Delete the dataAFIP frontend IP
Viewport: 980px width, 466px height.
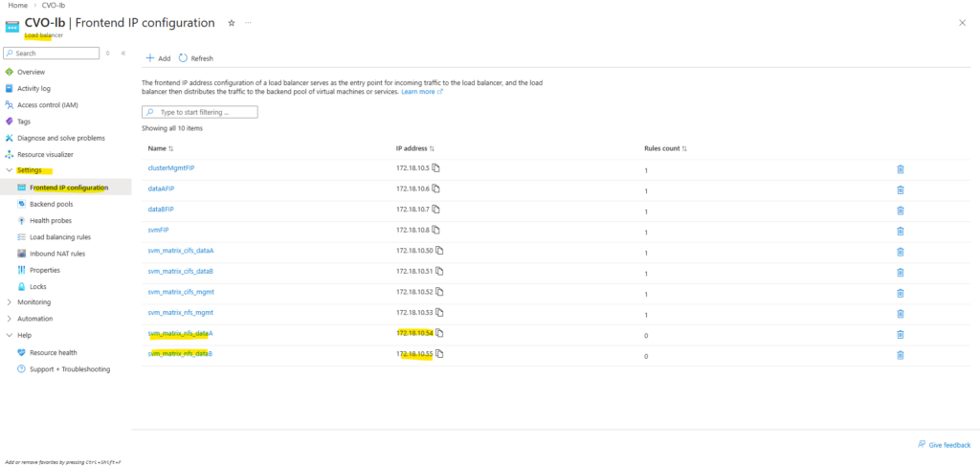point(900,189)
